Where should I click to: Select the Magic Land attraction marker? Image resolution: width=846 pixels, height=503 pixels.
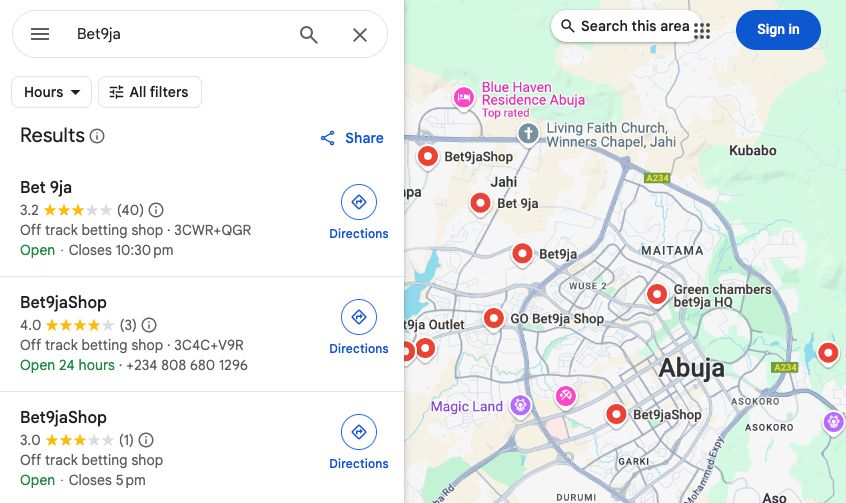click(x=521, y=405)
